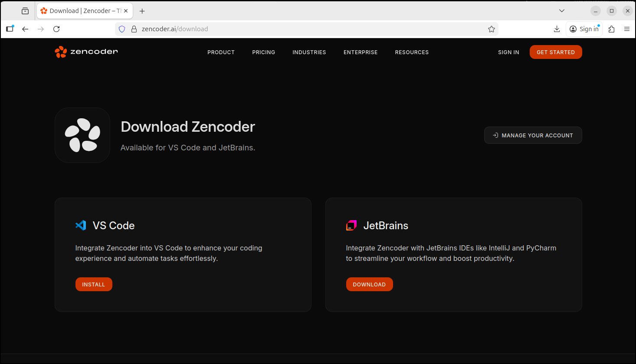636x364 pixels.
Task: Click the reload page icon
Action: pyautogui.click(x=56, y=29)
